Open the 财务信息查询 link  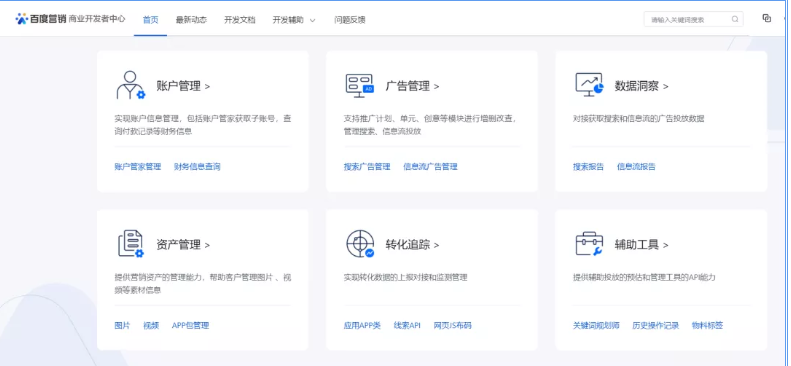[x=197, y=167]
